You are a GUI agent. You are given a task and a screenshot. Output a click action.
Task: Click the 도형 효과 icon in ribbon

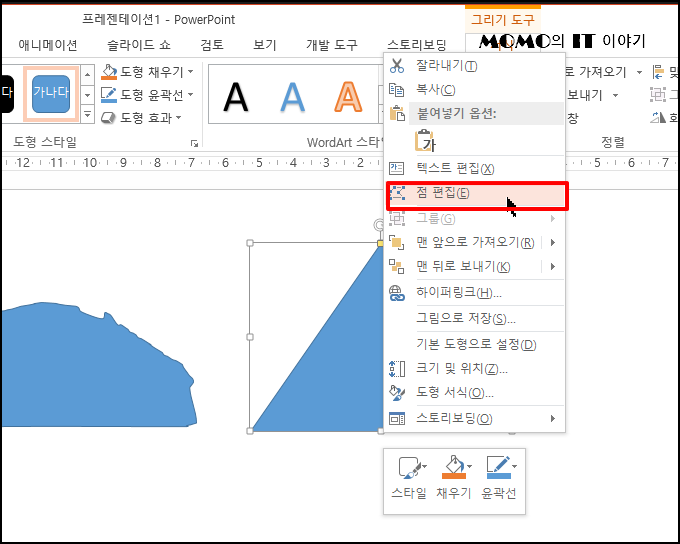[108, 118]
